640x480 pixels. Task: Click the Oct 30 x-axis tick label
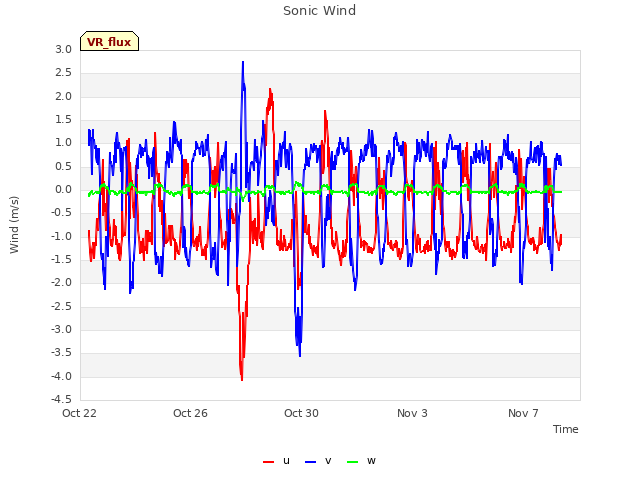[x=301, y=413]
